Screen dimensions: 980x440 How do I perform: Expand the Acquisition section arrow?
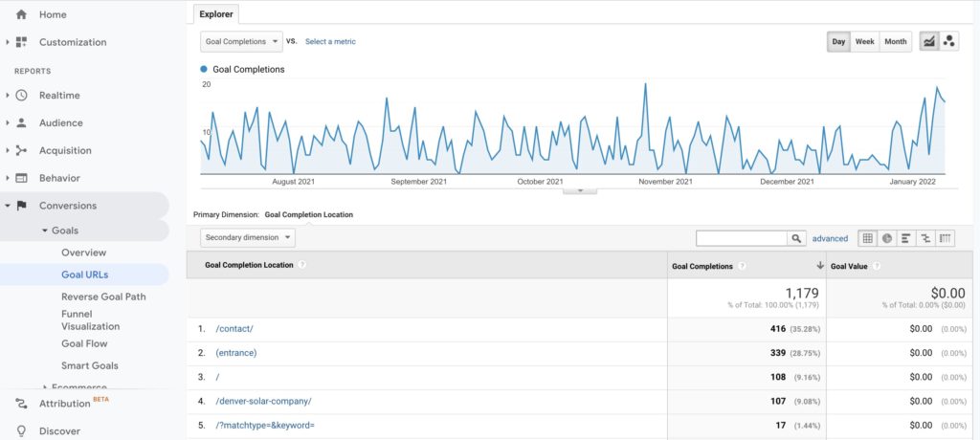pyautogui.click(x=8, y=150)
